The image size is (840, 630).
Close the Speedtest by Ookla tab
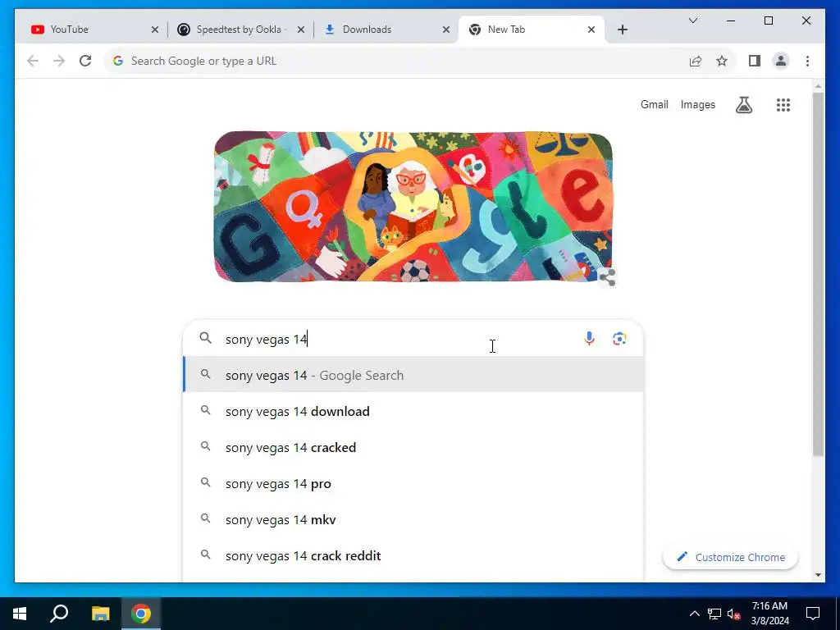(x=301, y=30)
